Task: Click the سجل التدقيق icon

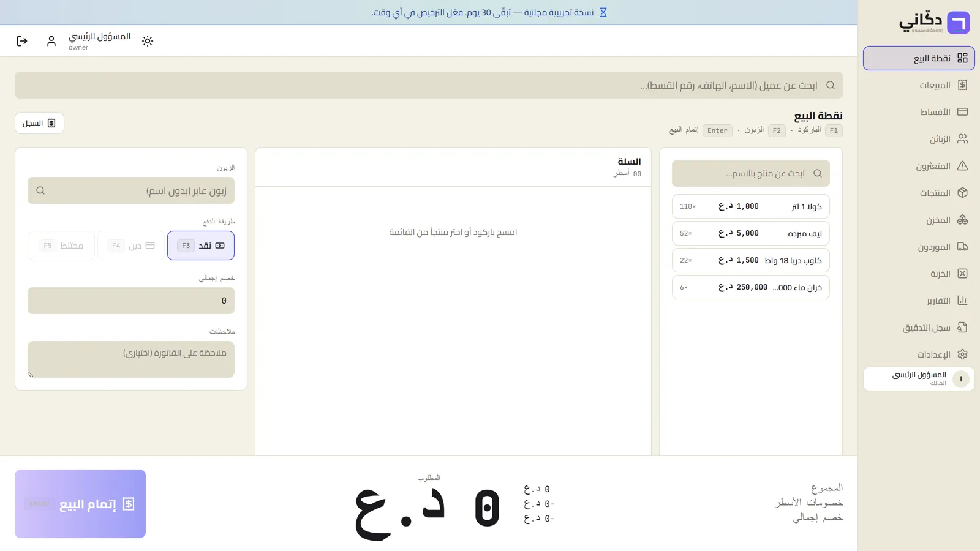Action: click(963, 328)
